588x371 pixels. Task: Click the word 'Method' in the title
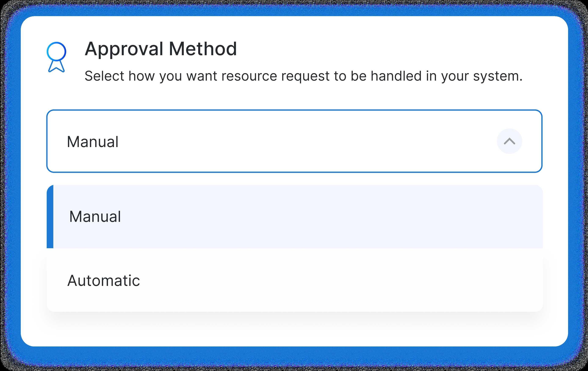coord(203,49)
